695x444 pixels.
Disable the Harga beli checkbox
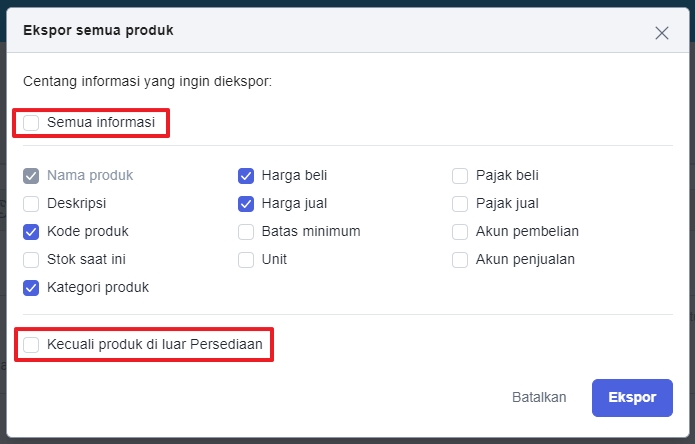[246, 176]
